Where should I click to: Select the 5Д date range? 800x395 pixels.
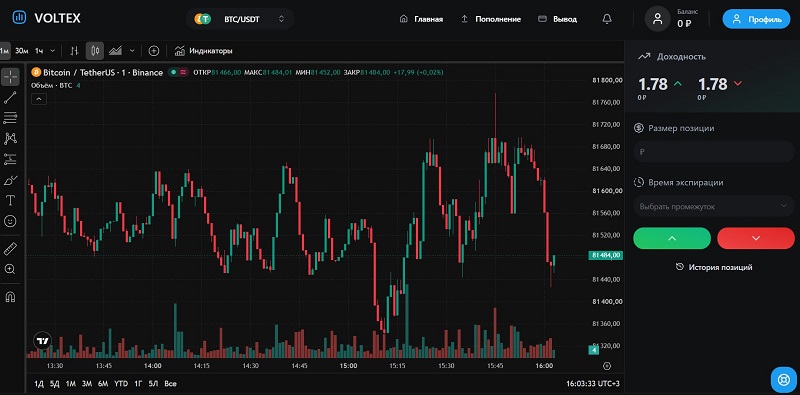point(55,384)
